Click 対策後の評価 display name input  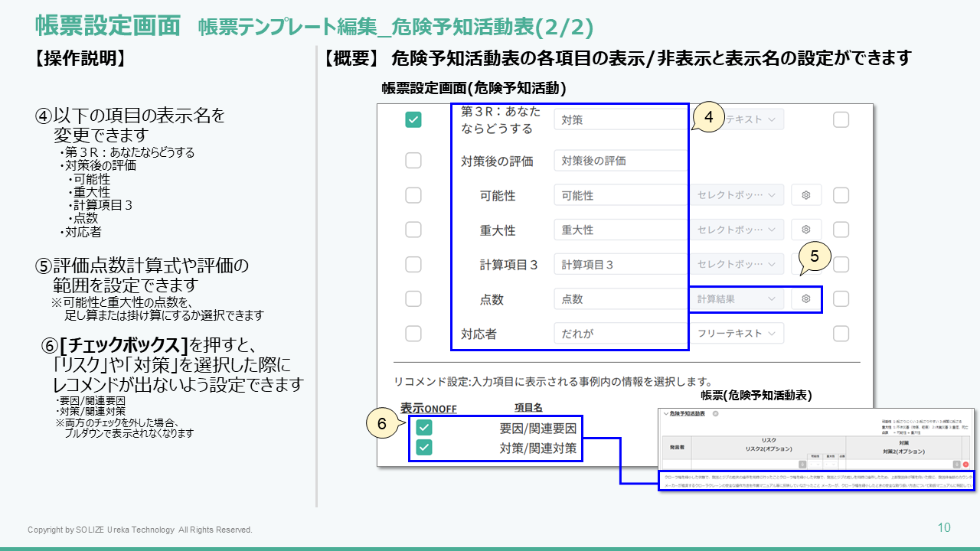click(x=620, y=161)
